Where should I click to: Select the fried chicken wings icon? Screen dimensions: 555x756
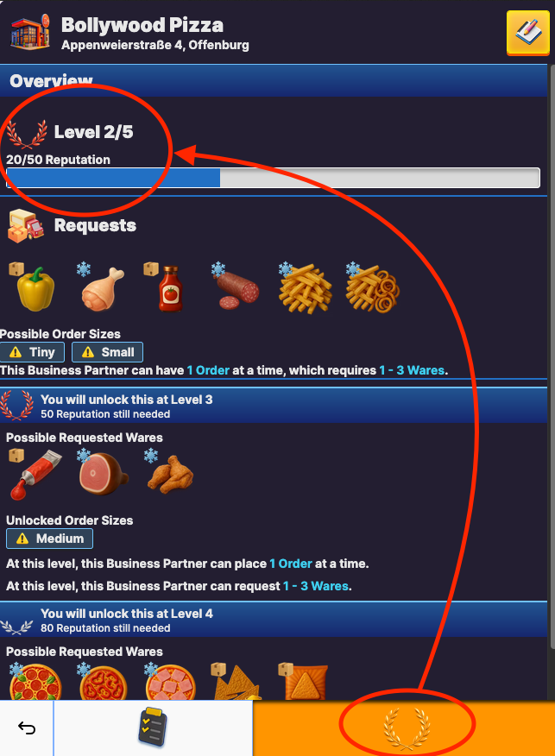click(x=169, y=473)
